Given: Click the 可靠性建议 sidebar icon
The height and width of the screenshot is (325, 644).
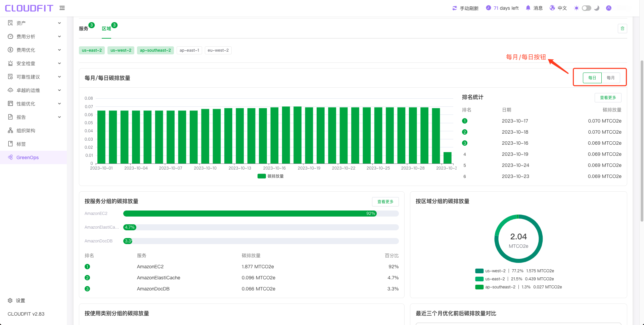Looking at the screenshot, I should (x=10, y=77).
